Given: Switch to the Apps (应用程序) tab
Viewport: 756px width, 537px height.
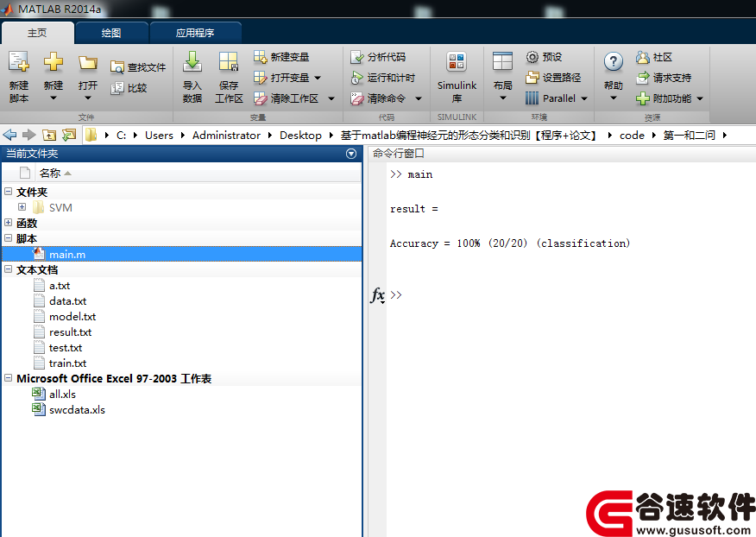Looking at the screenshot, I should (195, 33).
